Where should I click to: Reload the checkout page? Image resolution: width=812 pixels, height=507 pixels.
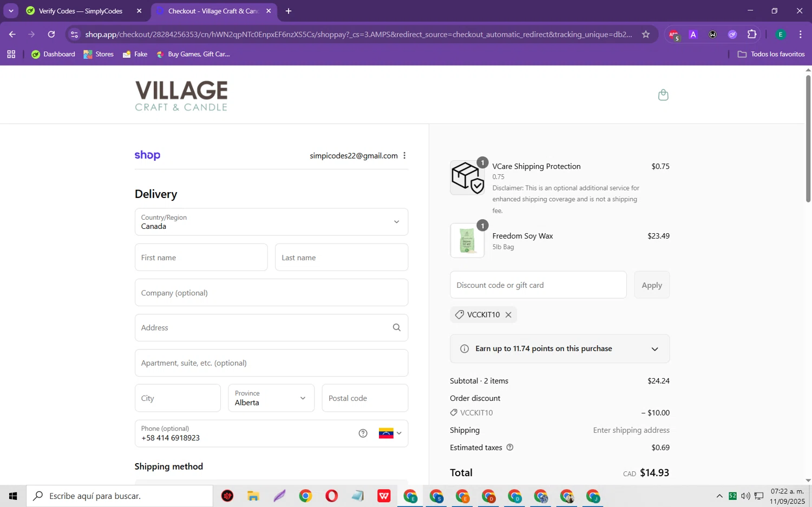point(51,35)
